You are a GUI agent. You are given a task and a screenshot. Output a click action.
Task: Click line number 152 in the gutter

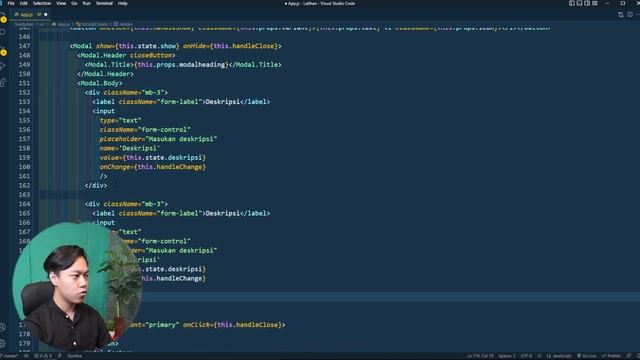(24, 93)
